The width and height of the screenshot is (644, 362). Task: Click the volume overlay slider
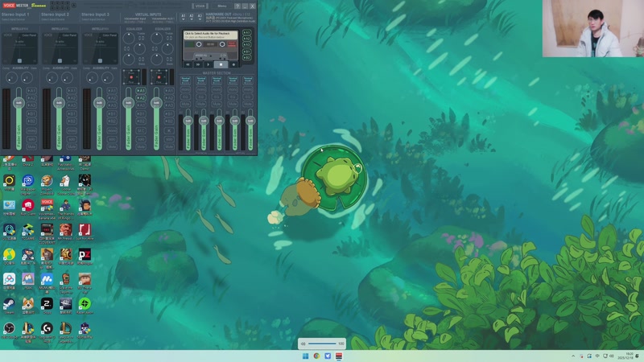click(322, 343)
